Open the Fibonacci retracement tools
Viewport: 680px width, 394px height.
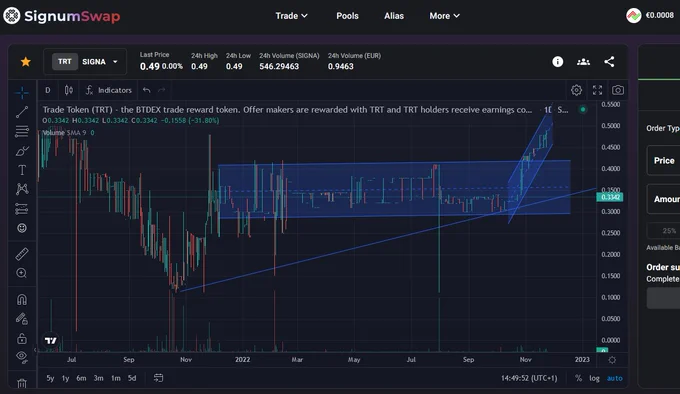(22, 131)
